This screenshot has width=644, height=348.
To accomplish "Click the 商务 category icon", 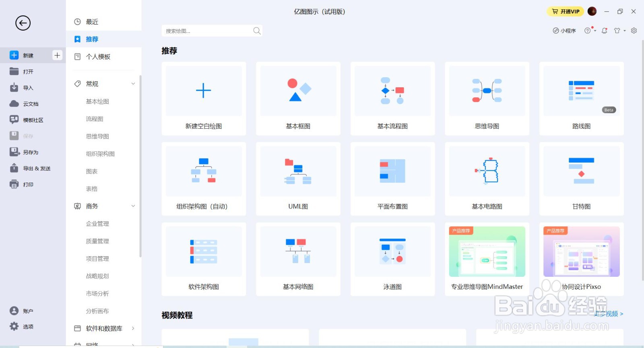I will 77,206.
